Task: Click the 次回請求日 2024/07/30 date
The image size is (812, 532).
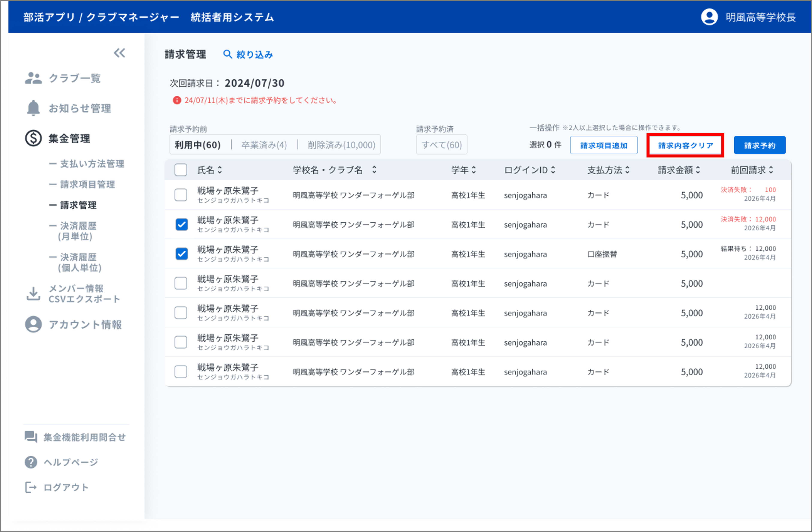Action: 254,83
